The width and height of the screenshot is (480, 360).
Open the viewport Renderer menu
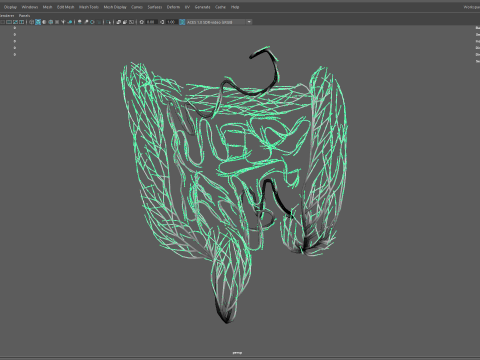click(7, 16)
